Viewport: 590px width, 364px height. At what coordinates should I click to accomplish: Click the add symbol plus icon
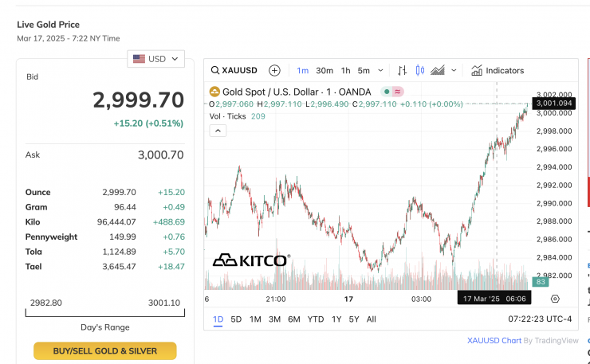pyautogui.click(x=274, y=70)
